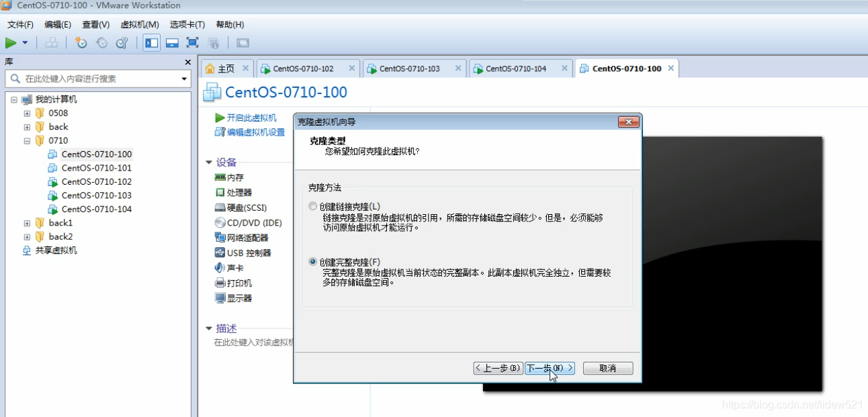Screen dimensions: 868x417
Task: Click 编辑虚拟机设置 settings link
Action: 256,132
